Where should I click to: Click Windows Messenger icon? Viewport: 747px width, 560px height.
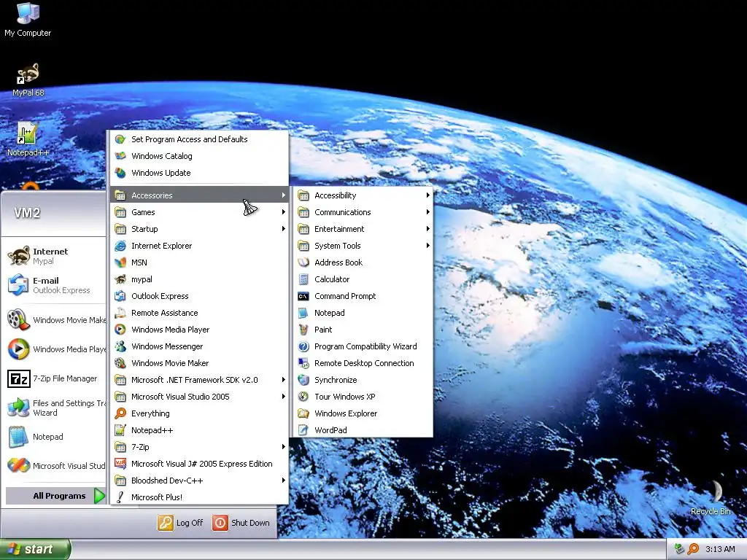click(x=120, y=346)
